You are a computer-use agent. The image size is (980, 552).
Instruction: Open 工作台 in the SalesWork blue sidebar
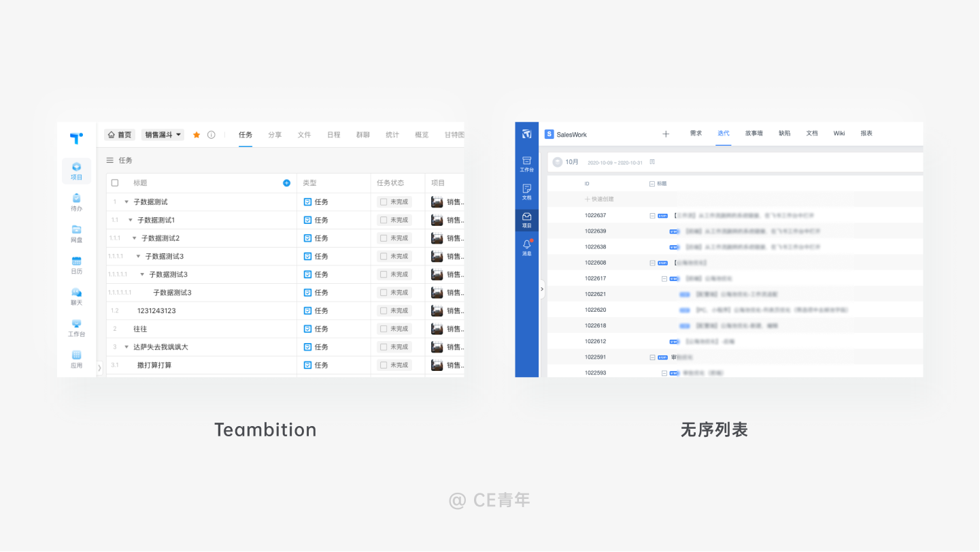pyautogui.click(x=526, y=164)
